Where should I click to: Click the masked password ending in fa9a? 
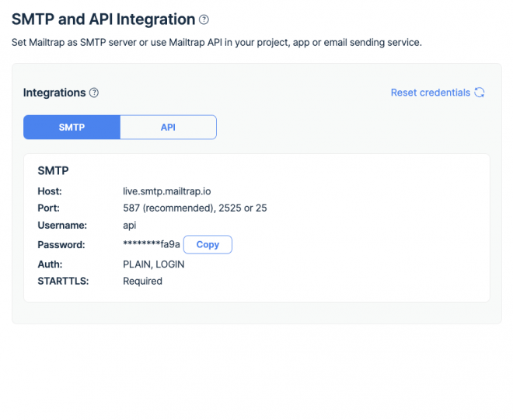point(151,244)
